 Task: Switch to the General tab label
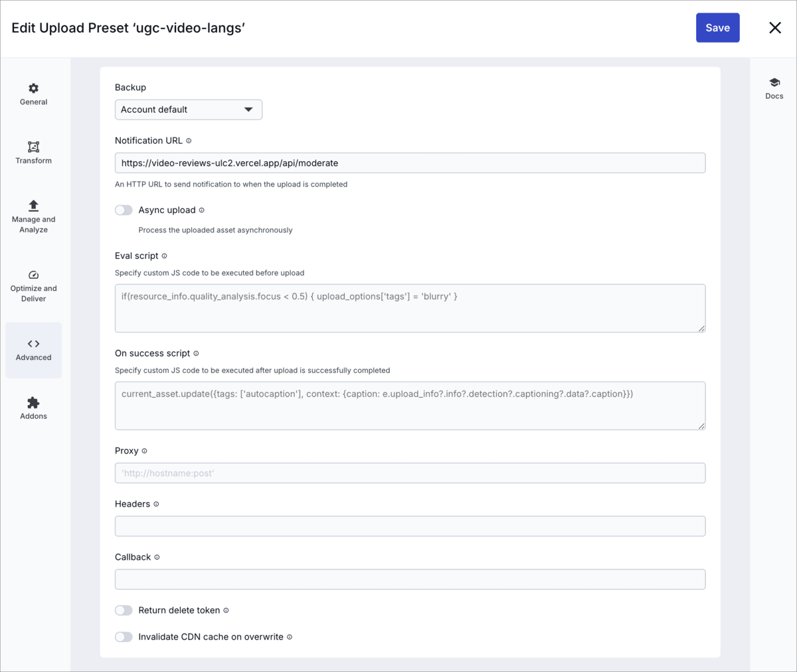33,102
